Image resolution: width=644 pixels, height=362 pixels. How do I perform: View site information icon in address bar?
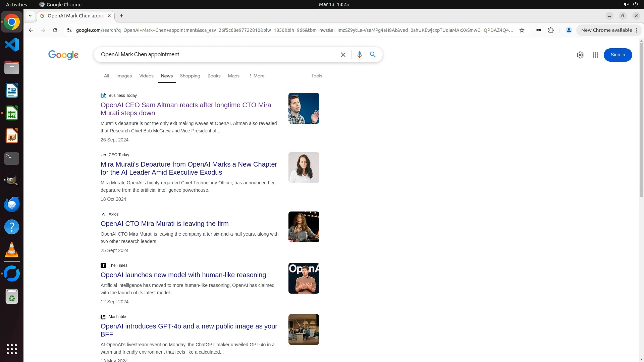point(69,30)
